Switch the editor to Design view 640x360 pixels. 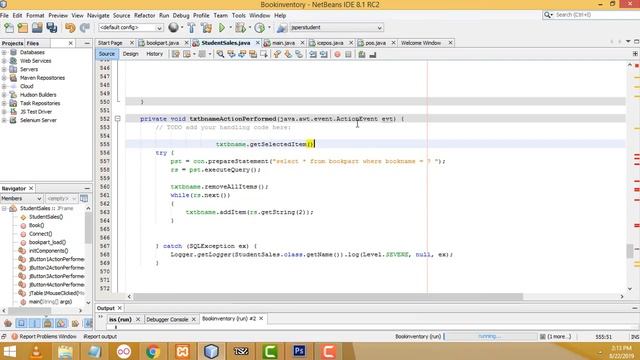[131, 54]
